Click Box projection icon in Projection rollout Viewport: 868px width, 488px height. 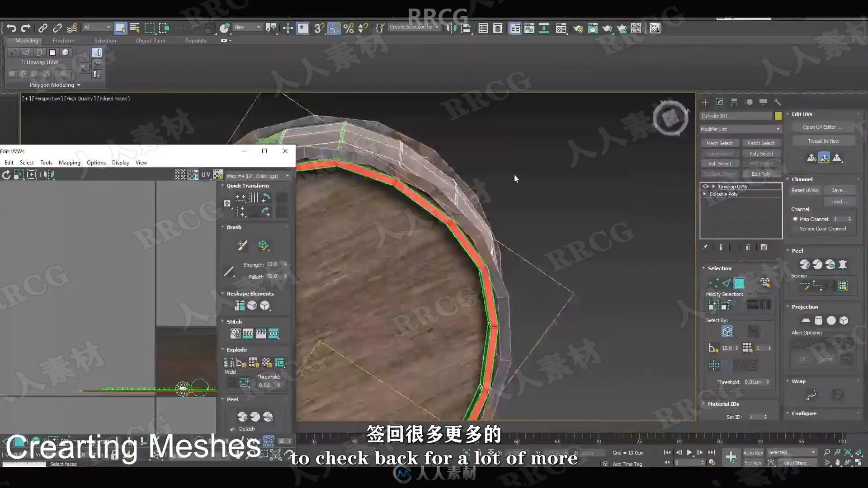coord(844,320)
